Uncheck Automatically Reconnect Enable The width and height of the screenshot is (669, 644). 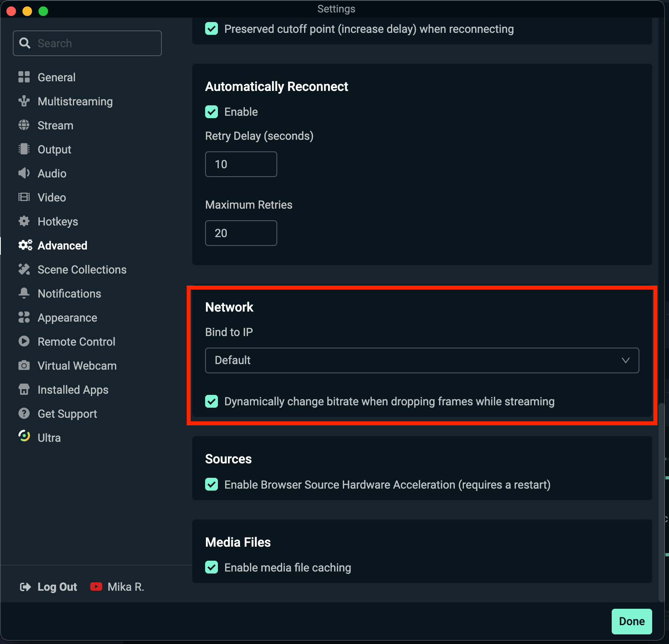[212, 111]
